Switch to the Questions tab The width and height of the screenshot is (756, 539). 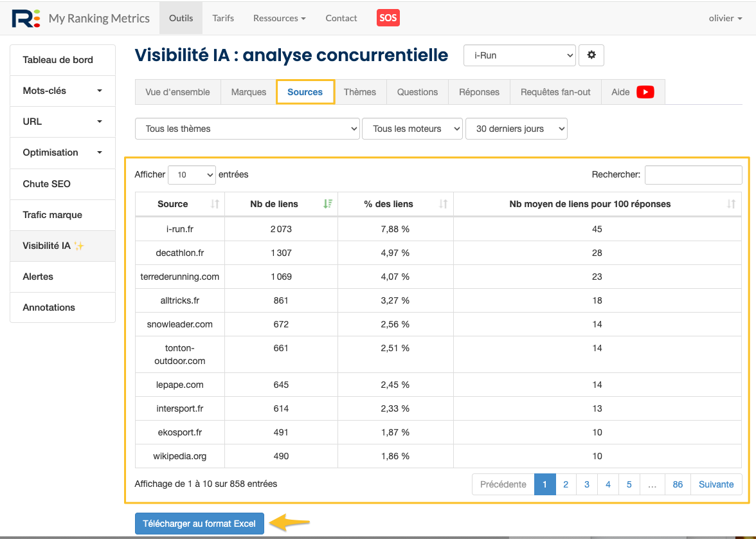click(x=417, y=92)
